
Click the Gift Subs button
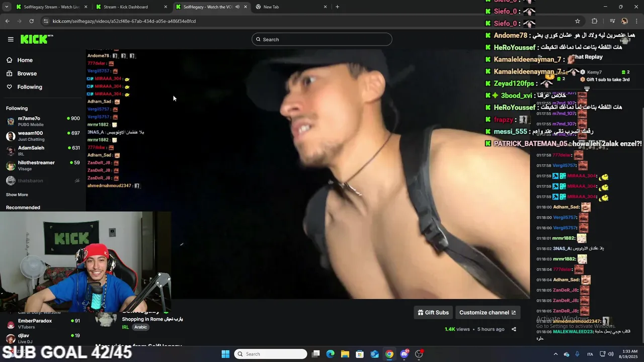pos(433,312)
